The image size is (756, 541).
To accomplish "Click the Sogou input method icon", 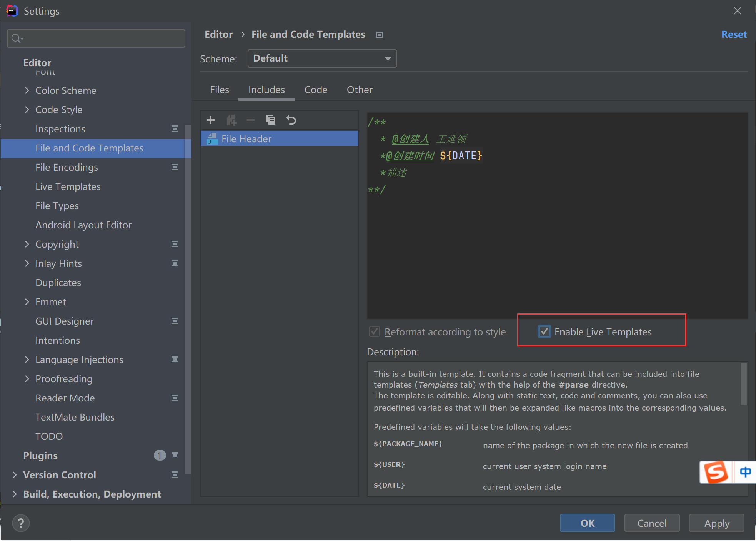I will [716, 472].
